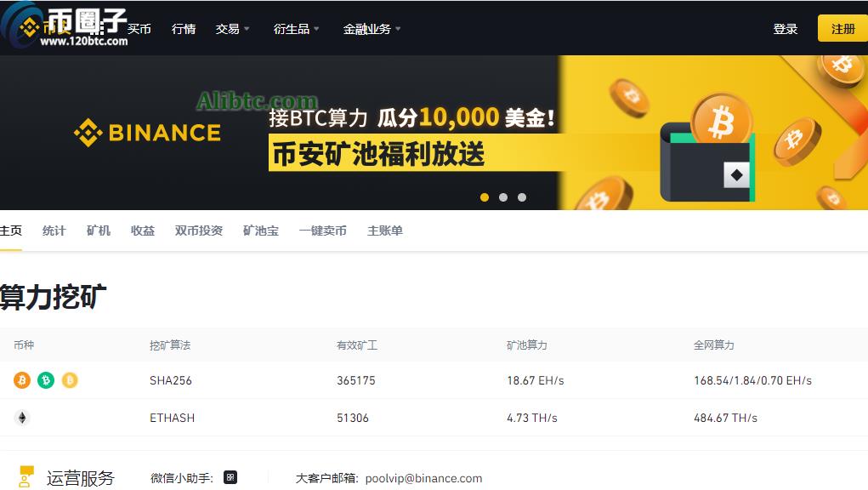
Task: Activate the 矿池宝 navigation option
Action: (261, 230)
